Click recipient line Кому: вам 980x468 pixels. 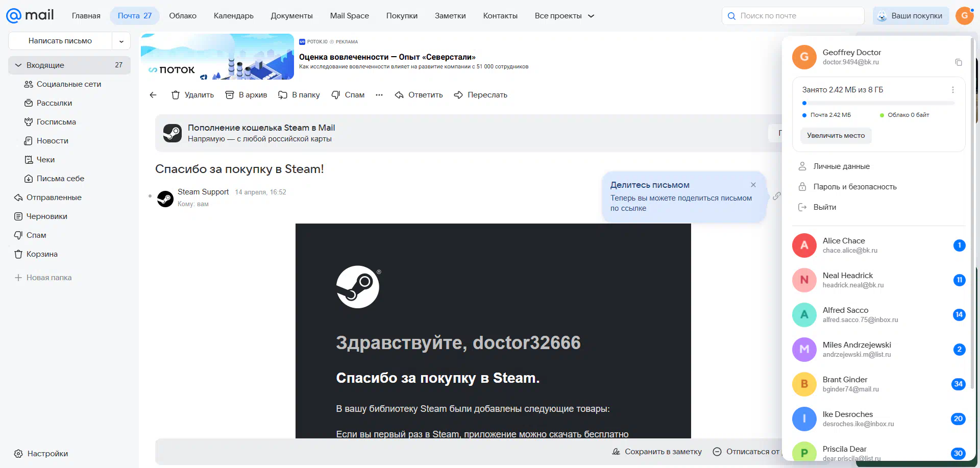click(x=193, y=204)
